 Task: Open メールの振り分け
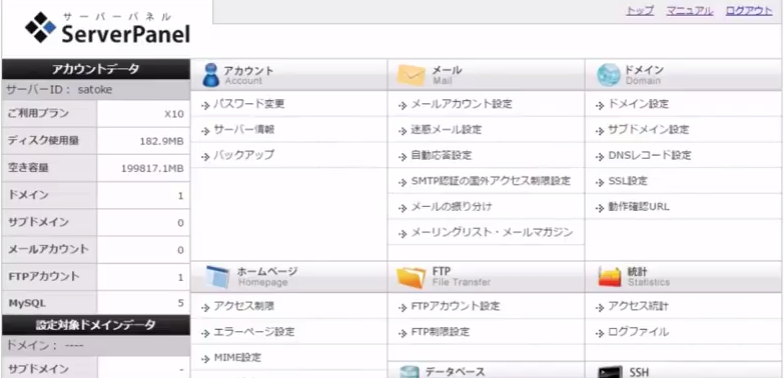451,206
